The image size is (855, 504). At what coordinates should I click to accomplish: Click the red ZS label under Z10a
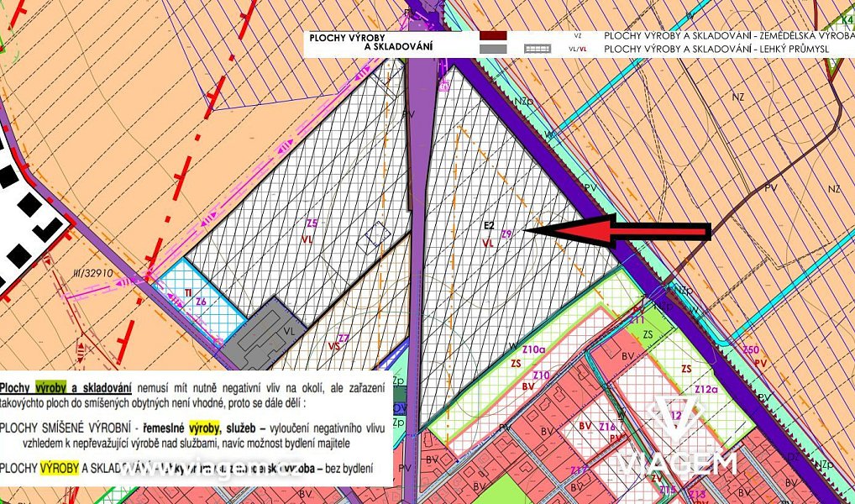517,362
